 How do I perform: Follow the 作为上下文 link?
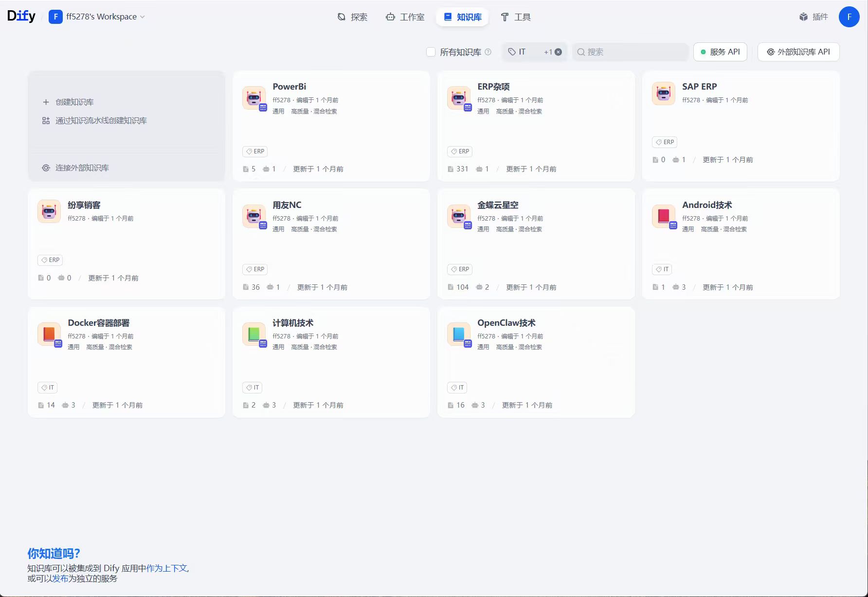167,568
